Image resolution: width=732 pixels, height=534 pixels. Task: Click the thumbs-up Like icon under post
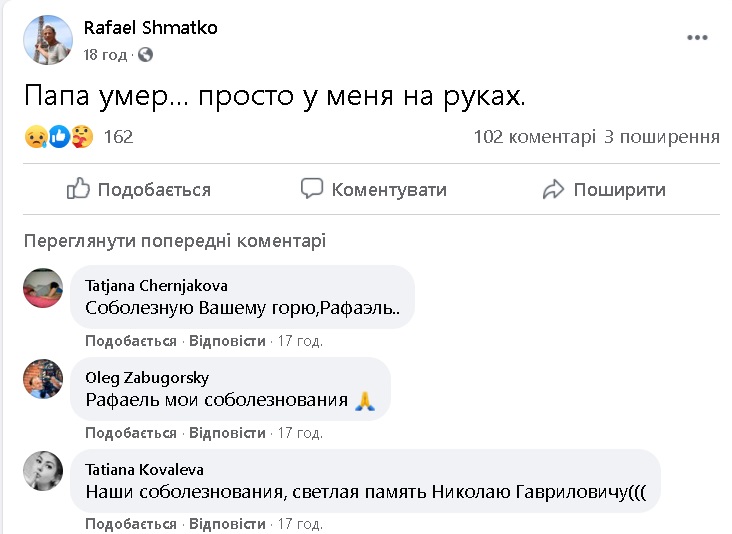point(79,189)
